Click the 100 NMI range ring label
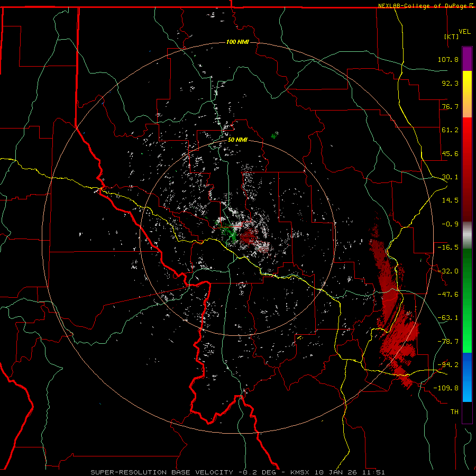Screen dimensions: 476x476 [x=237, y=42]
